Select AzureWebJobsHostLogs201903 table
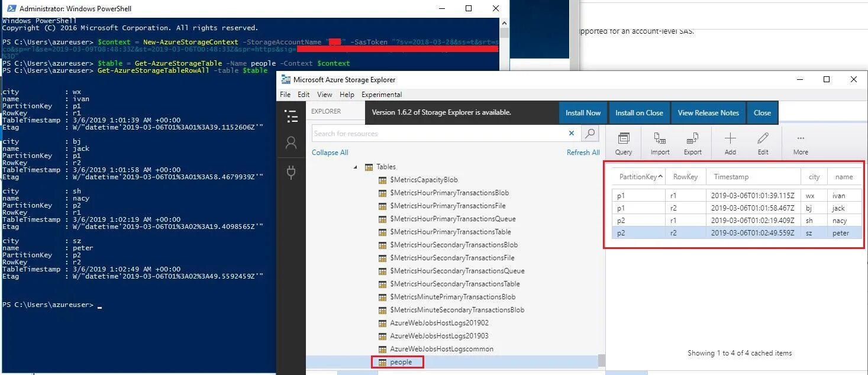 coord(439,336)
